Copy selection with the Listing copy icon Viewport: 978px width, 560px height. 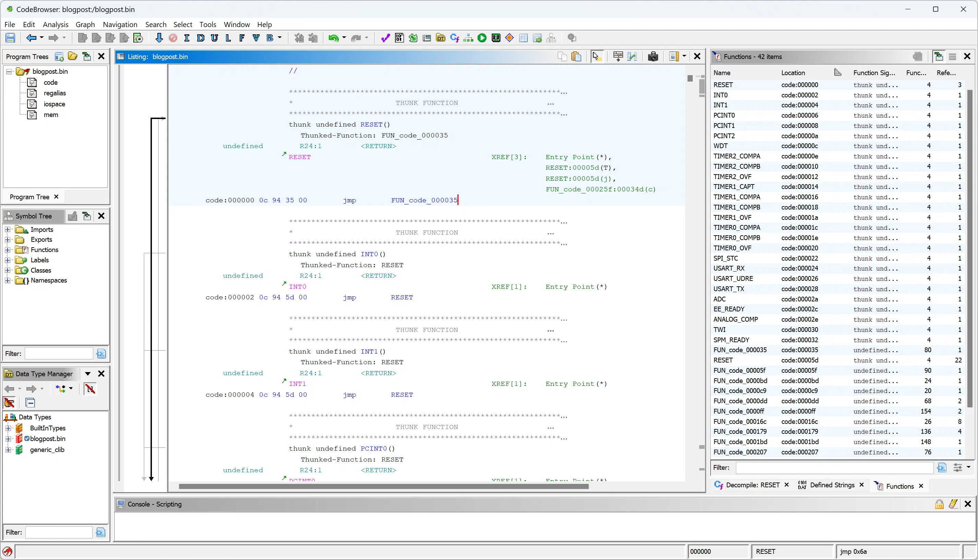[562, 57]
